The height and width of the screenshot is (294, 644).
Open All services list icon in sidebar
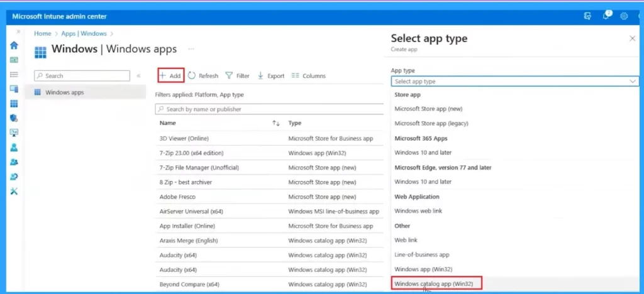(14, 75)
